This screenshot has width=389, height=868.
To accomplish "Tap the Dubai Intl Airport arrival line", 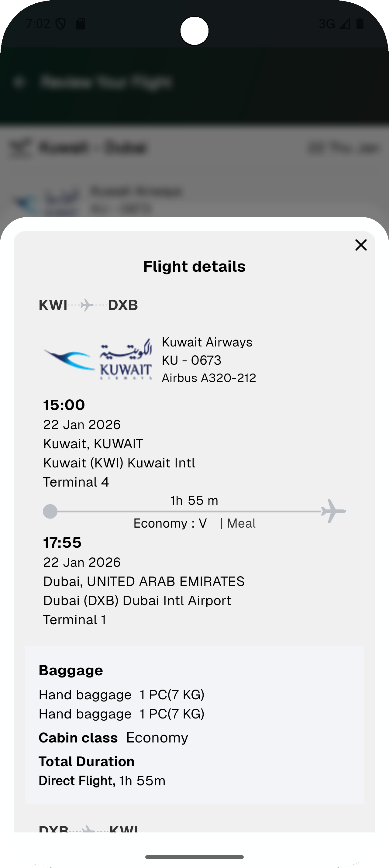I will [137, 601].
